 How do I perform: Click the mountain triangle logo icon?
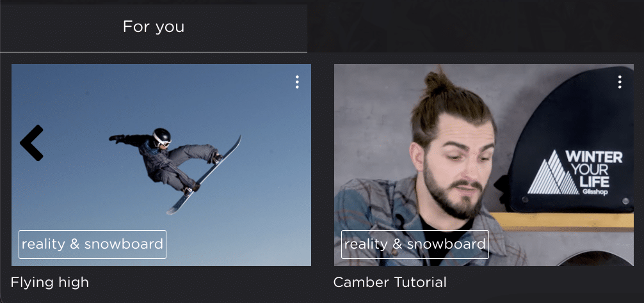point(553,173)
